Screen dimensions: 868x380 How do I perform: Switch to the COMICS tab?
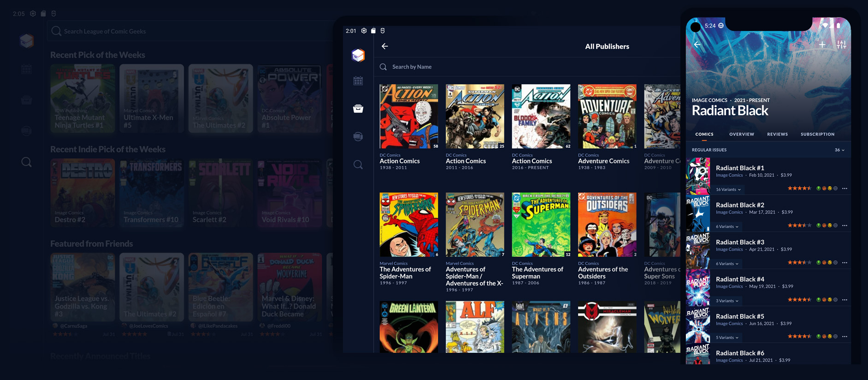coord(704,134)
